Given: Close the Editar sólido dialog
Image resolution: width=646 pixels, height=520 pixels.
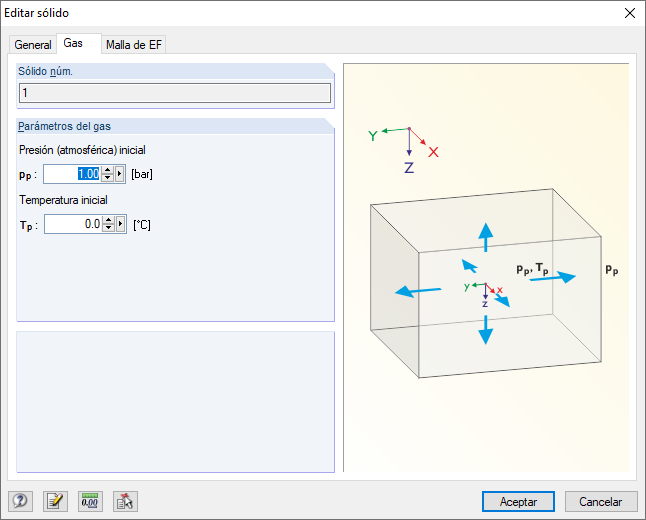Looking at the screenshot, I should coord(630,13).
